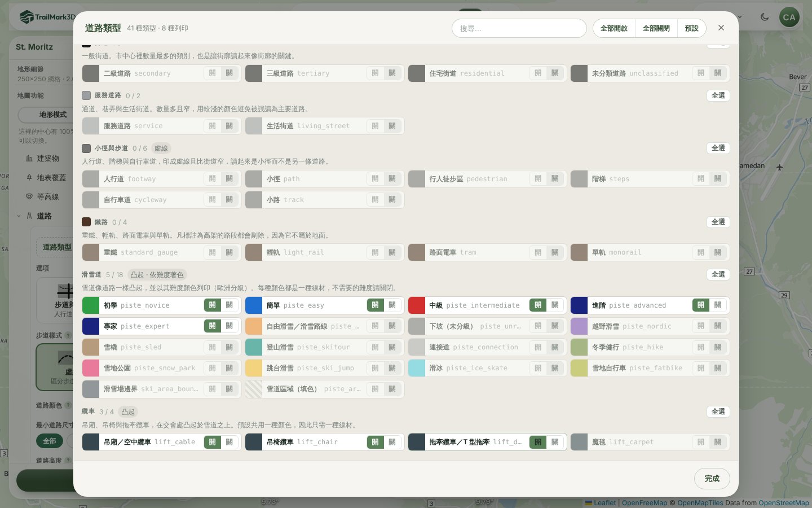The height and width of the screenshot is (508, 812).
Task: Click the 完成 done button
Action: coord(712,479)
